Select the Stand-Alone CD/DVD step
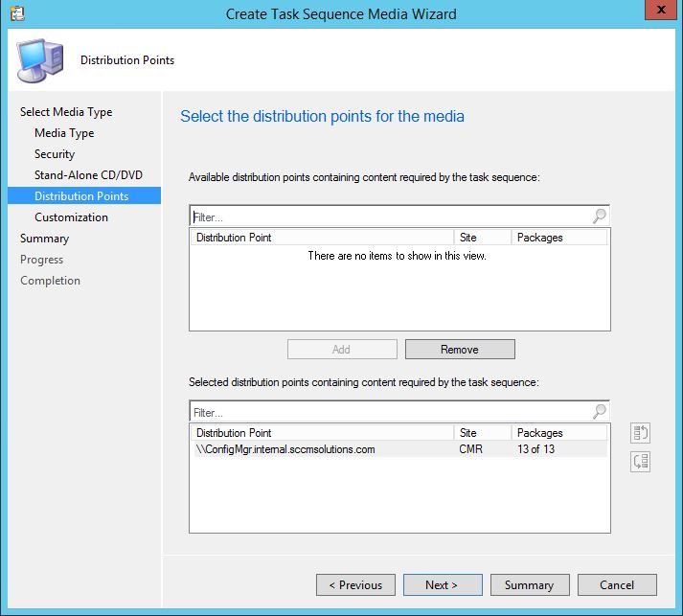This screenshot has height=616, width=683. [88, 175]
